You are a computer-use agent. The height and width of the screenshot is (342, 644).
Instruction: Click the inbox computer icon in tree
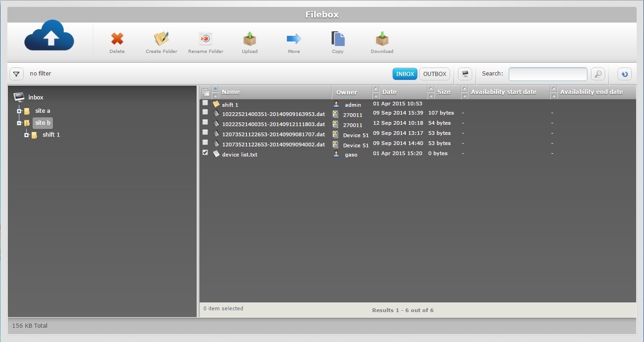[19, 97]
